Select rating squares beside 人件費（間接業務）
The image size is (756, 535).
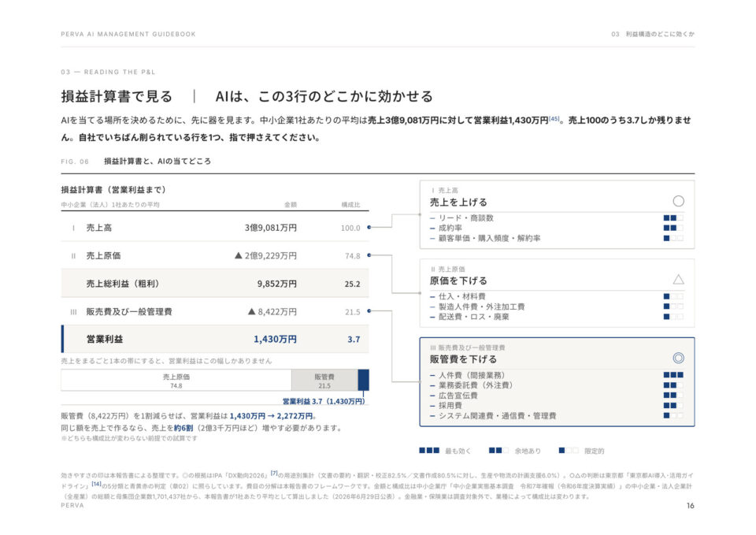coord(673,375)
